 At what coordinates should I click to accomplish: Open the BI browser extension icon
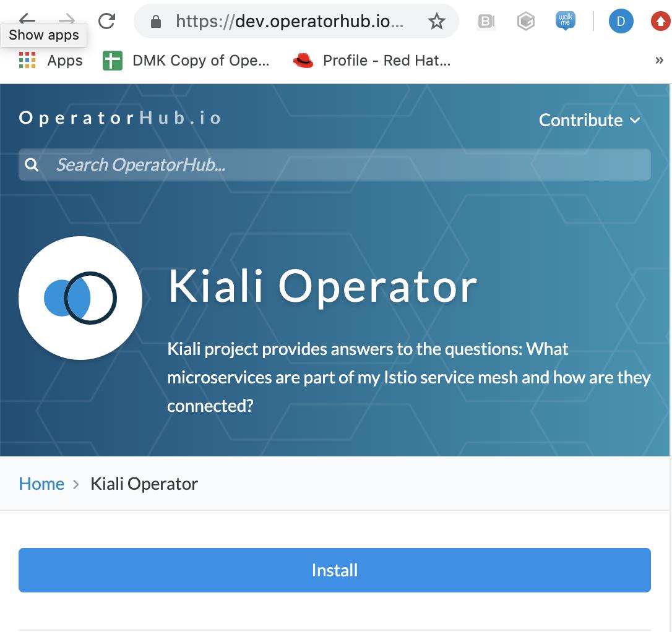point(486,21)
